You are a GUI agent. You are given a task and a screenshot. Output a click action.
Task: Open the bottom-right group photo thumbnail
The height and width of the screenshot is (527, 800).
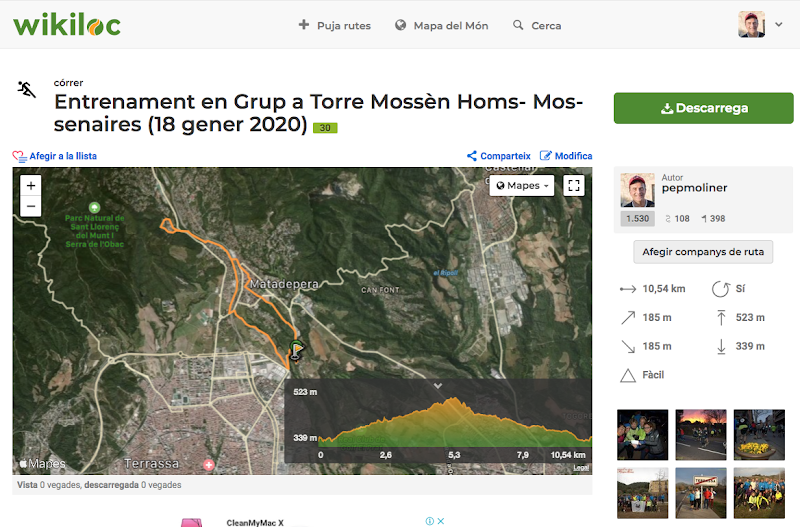tap(759, 493)
